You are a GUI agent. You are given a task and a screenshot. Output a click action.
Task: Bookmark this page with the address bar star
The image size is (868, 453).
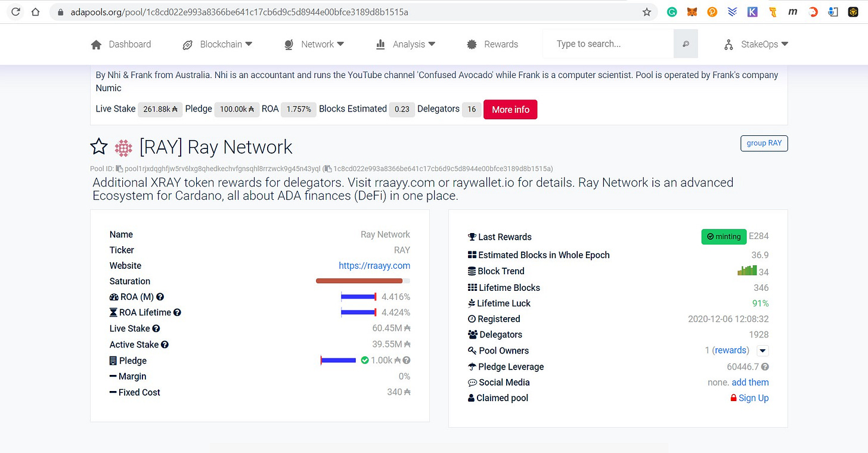coord(647,12)
